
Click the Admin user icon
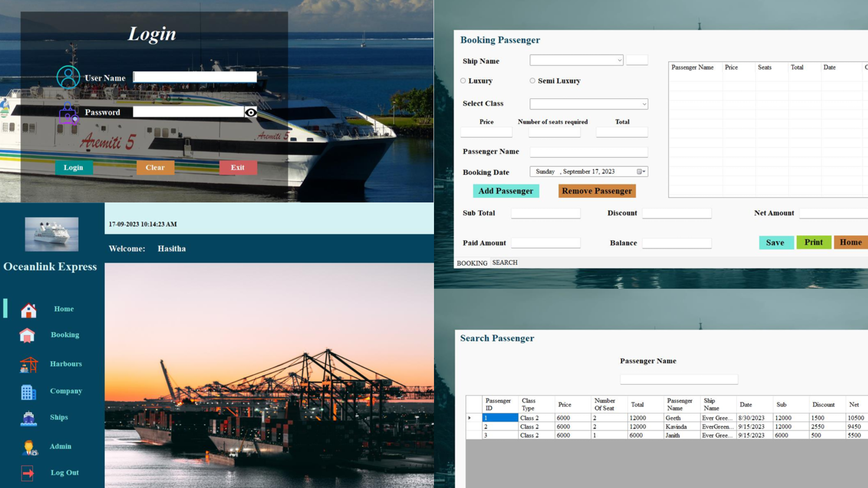(x=29, y=447)
